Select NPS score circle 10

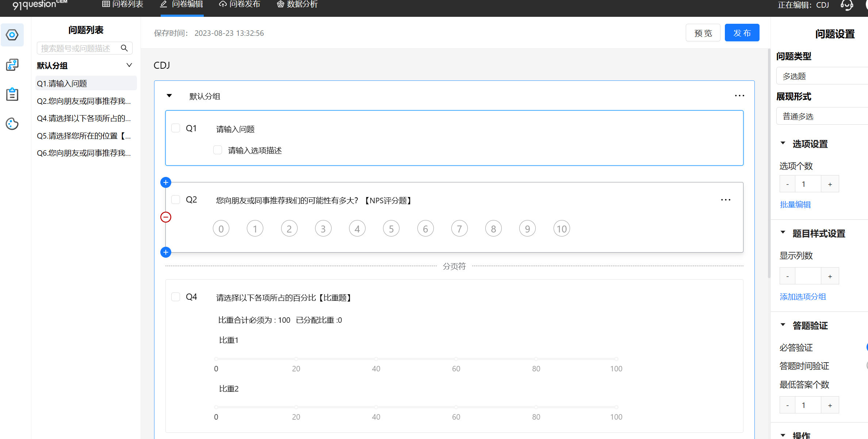[x=562, y=229]
